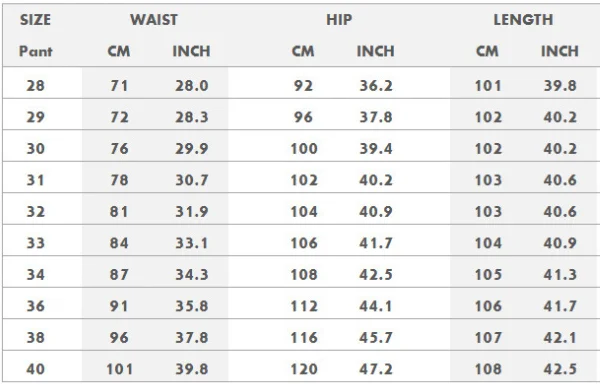Click size 30 row label
This screenshot has height=385, width=600.
36,148
